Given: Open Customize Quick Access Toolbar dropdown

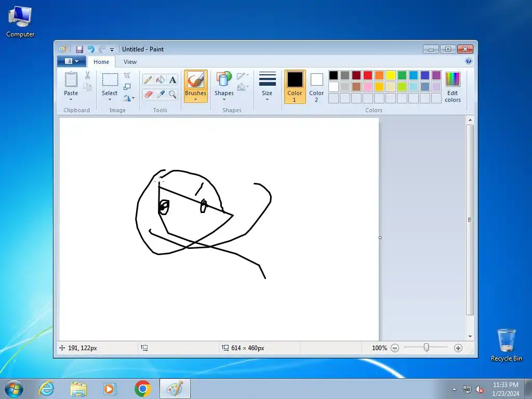Looking at the screenshot, I should click(112, 49).
